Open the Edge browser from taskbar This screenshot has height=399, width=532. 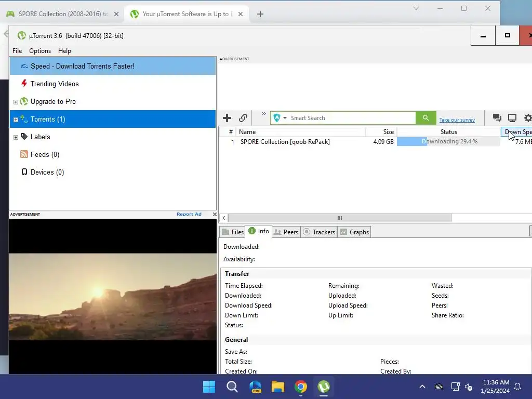(255, 387)
